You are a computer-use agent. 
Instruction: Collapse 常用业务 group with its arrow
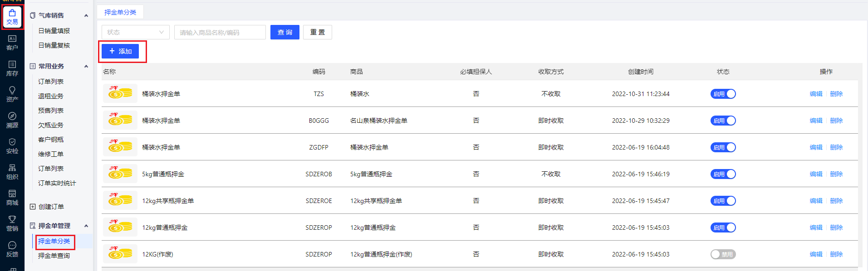point(86,66)
